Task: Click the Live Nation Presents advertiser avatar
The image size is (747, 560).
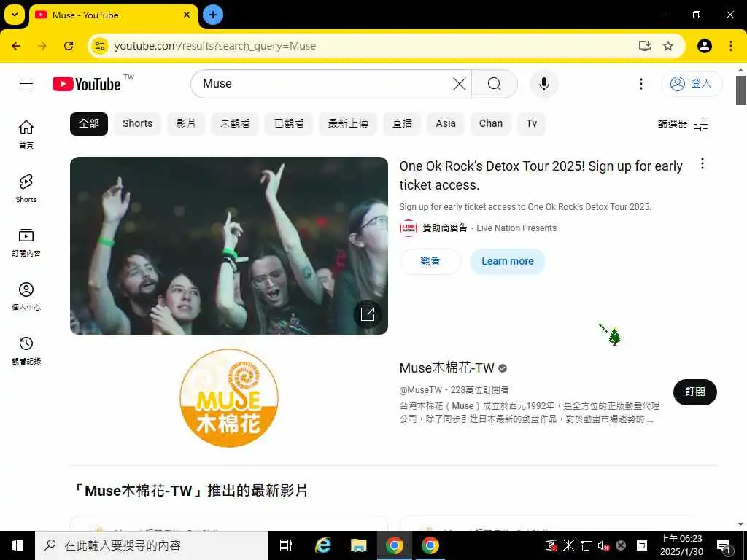Action: point(409,228)
